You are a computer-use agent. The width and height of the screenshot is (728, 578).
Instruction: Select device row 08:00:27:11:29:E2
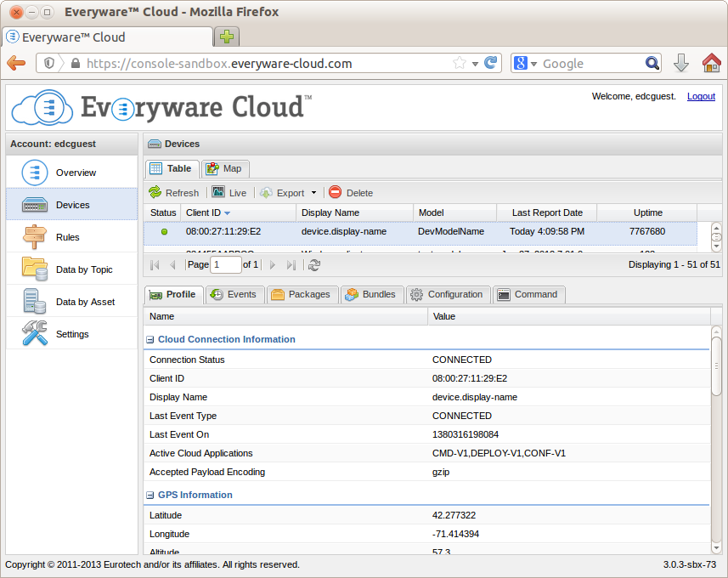(x=420, y=231)
